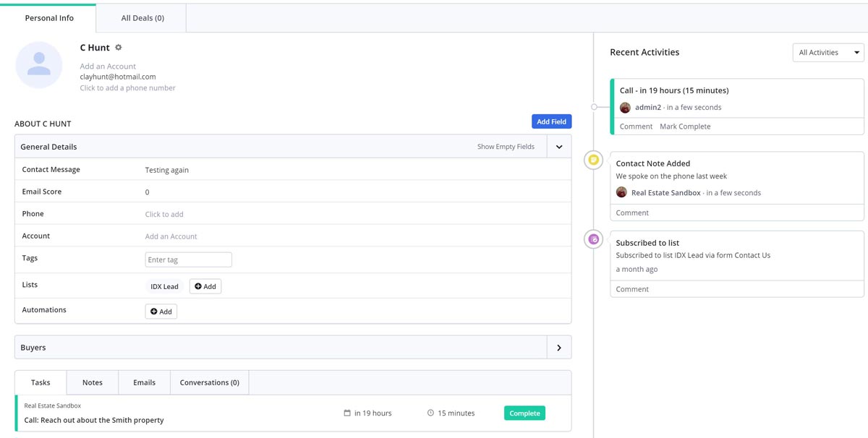Open the All Activities filter dropdown
The height and width of the screenshot is (438, 868).
tap(828, 53)
